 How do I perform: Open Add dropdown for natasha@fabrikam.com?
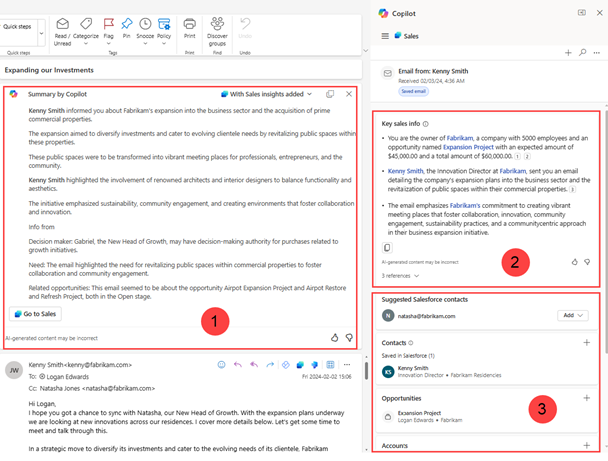pos(573,315)
